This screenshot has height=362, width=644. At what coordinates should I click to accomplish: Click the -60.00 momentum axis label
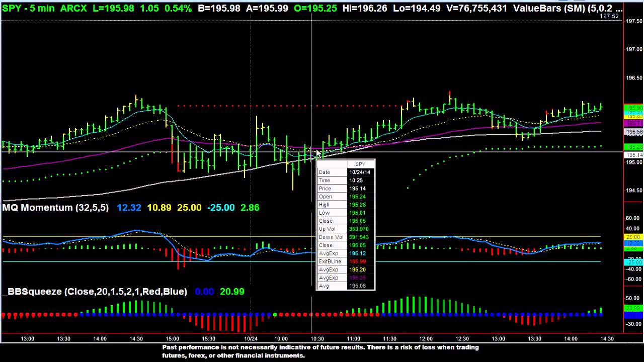tap(633, 279)
